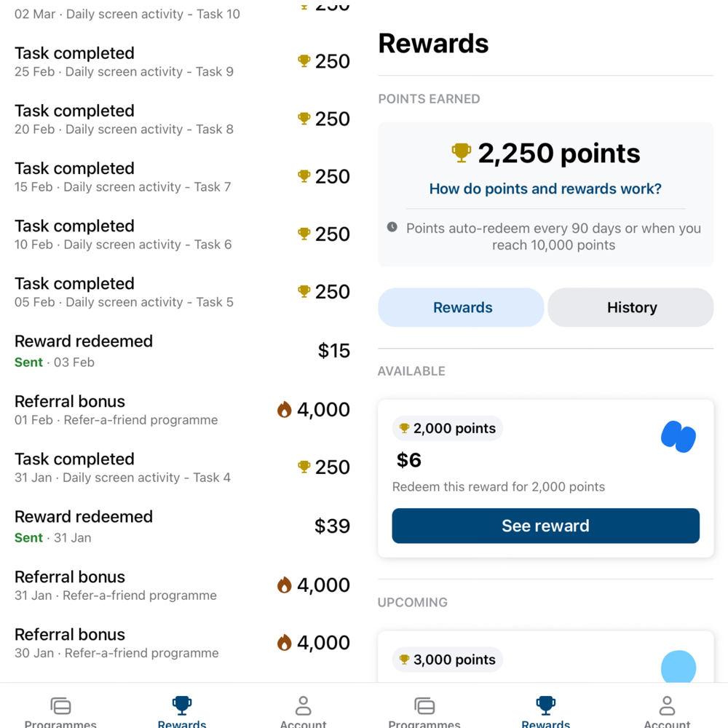This screenshot has width=728, height=728.
Task: Tap the blue brand logo on $6 reward
Action: (678, 436)
